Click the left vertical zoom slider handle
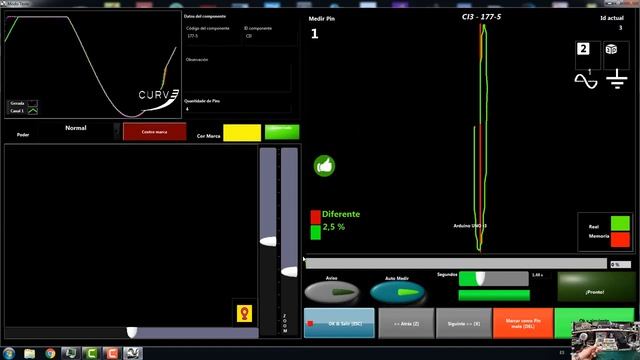Viewport: 640px width, 360px height. pyautogui.click(x=268, y=241)
